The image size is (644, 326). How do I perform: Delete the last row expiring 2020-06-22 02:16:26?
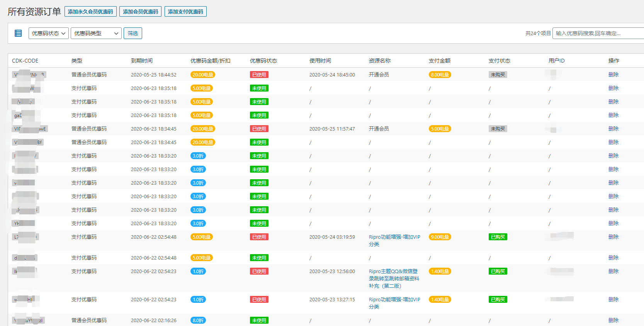[613, 320]
